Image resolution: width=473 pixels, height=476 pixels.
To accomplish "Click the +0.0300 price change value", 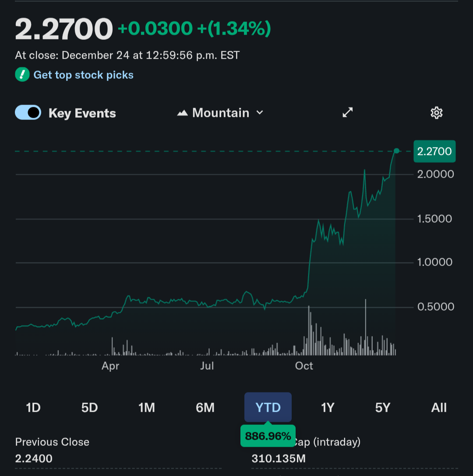I will coord(155,28).
